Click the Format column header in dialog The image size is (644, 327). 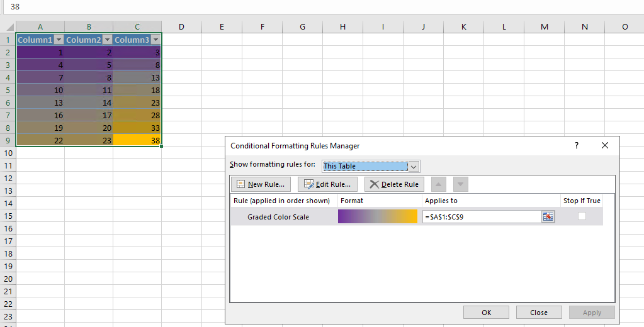(352, 201)
